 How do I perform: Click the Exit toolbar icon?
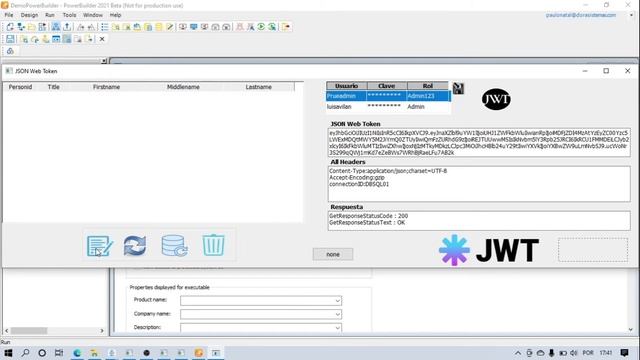click(286, 27)
